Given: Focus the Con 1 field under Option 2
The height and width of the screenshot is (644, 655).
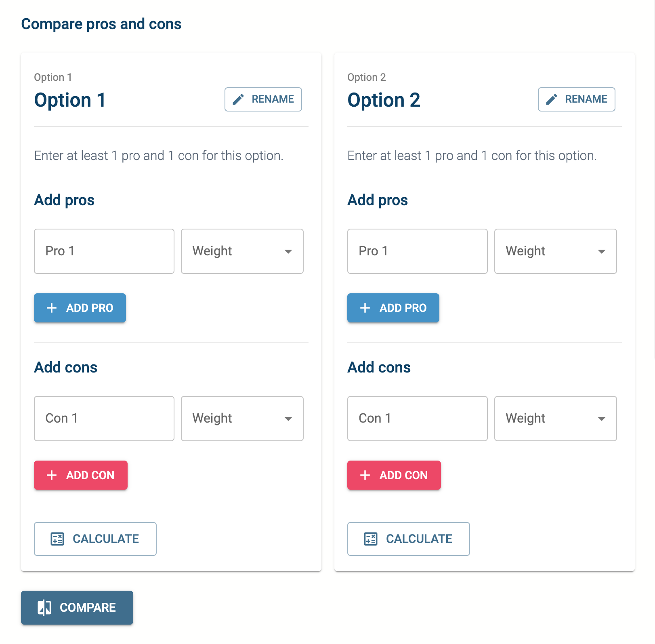Looking at the screenshot, I should point(418,419).
